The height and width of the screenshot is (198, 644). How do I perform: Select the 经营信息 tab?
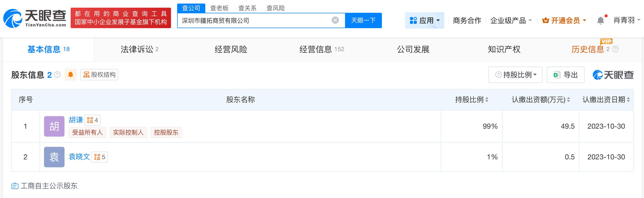coord(322,49)
